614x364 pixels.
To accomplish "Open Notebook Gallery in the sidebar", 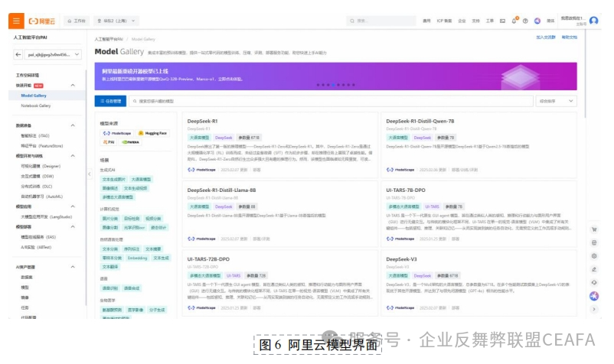I will [36, 106].
